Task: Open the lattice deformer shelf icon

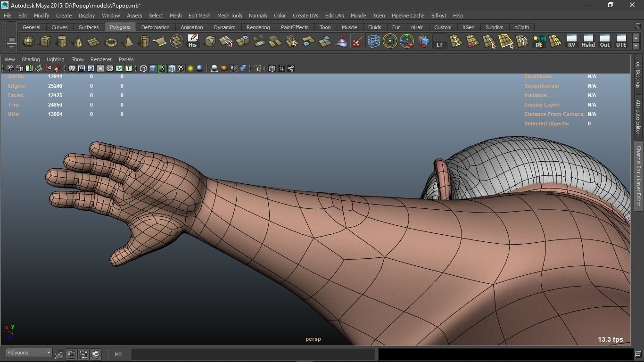Action: pos(374,41)
